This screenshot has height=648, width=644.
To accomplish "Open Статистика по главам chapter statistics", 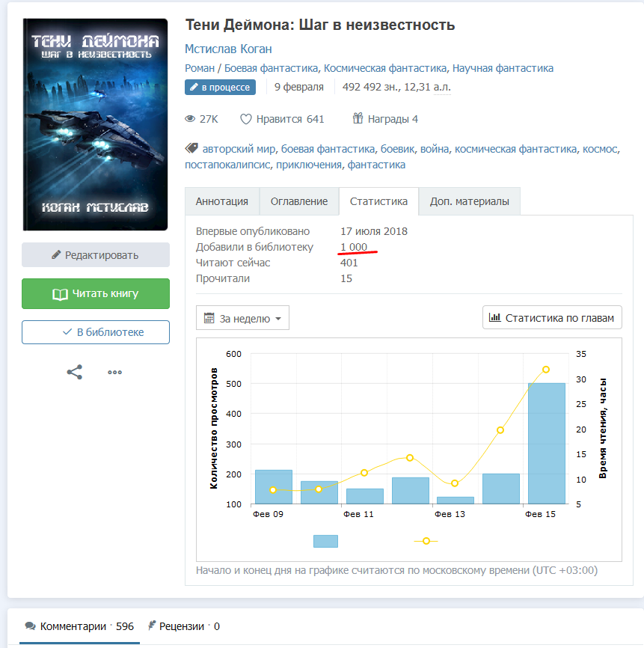I will coord(552,318).
